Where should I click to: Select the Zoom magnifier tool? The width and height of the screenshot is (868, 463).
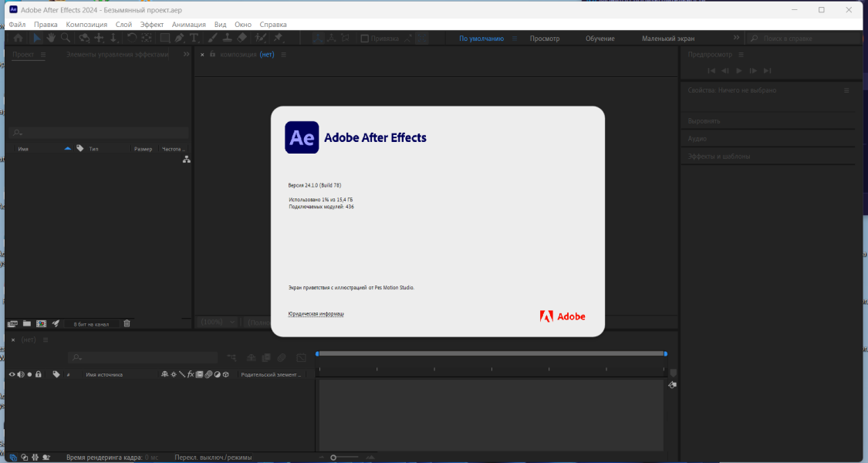(66, 38)
